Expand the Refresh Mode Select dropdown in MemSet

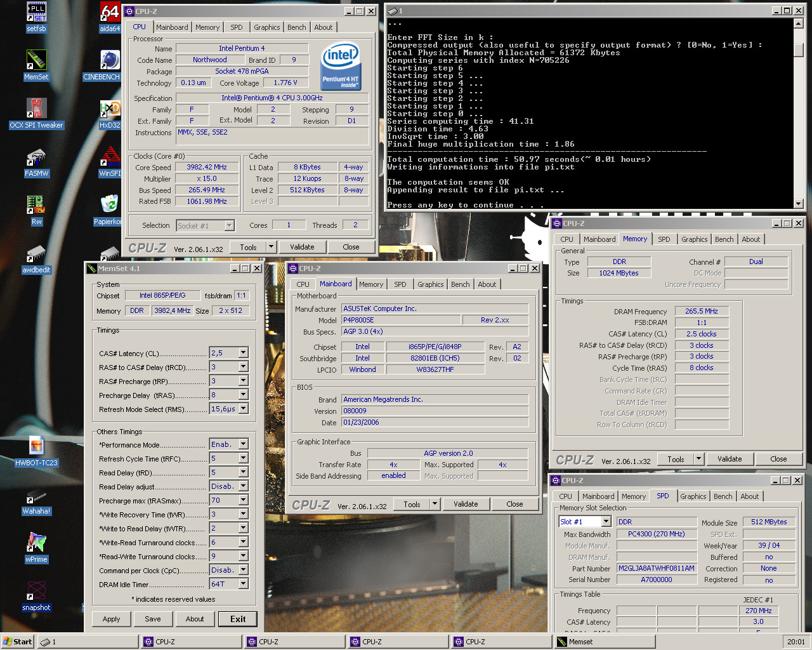[243, 409]
